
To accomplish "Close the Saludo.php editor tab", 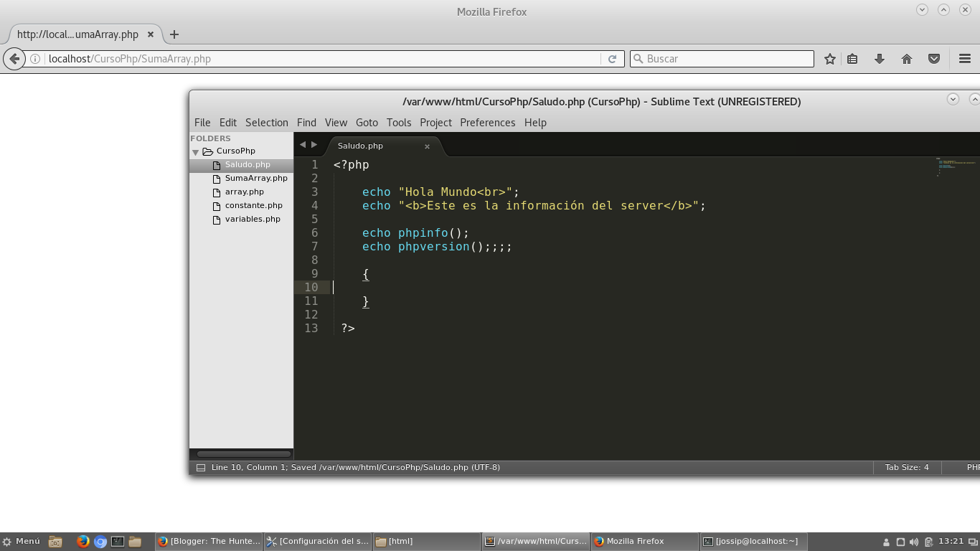I will click(x=427, y=146).
